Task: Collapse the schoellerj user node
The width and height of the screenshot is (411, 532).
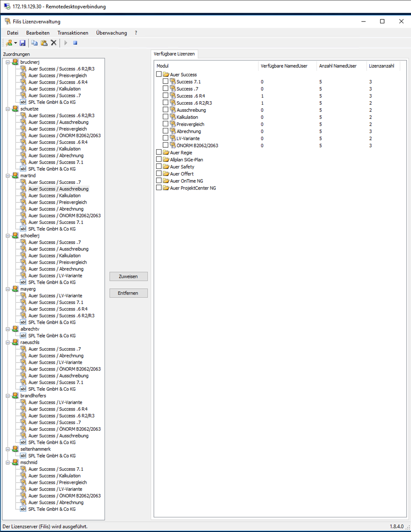Action: pyautogui.click(x=8, y=235)
